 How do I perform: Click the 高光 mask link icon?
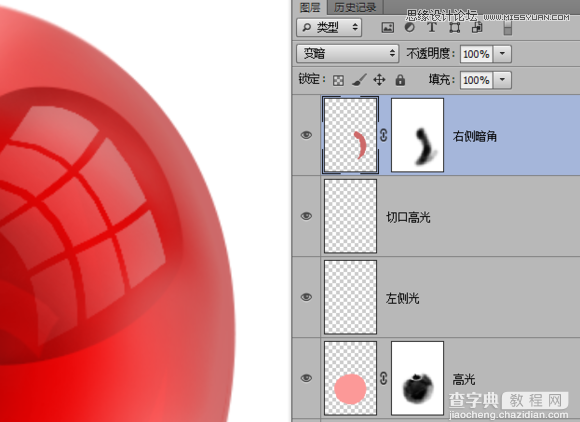[x=384, y=378]
